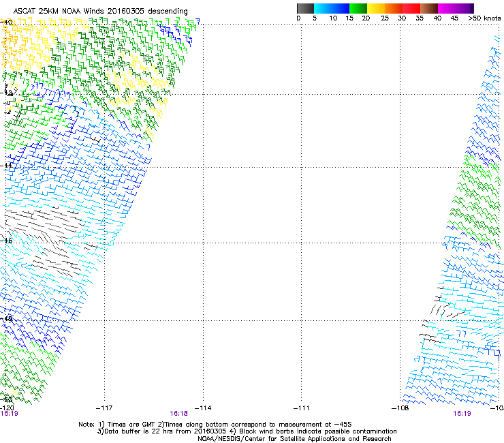504x443 pixels.
Task: Click the '-46' latitude label
Action: 6,241
